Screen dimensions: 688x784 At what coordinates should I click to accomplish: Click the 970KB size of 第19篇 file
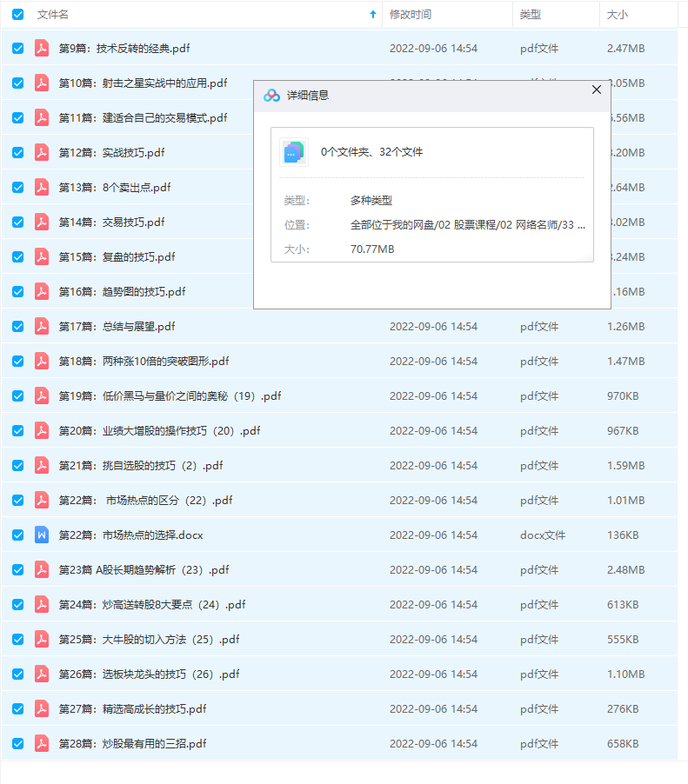pos(623,396)
